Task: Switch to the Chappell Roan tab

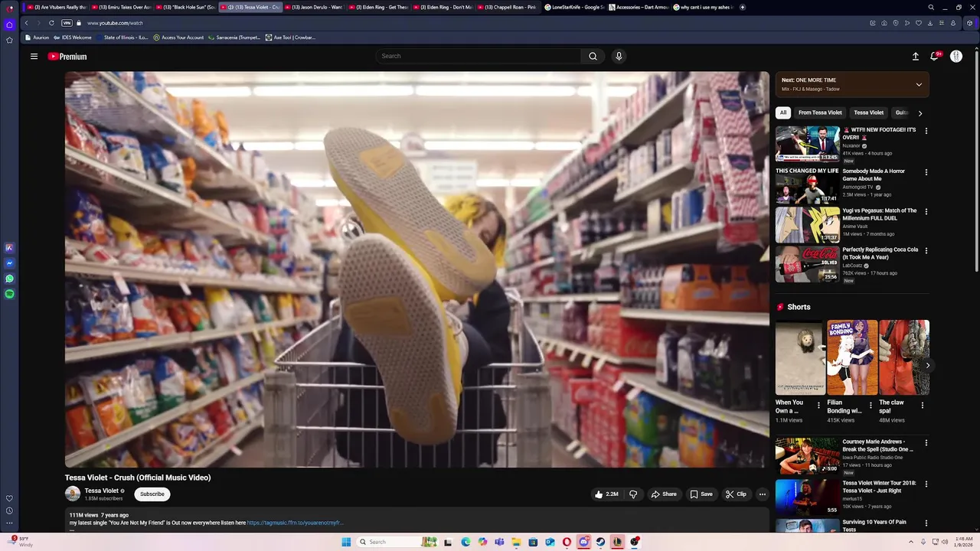Action: [x=508, y=7]
